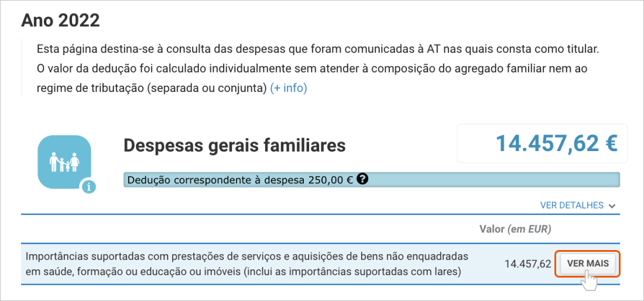Open the question mark help tooltip
The width and height of the screenshot is (644, 301).
coord(362,179)
